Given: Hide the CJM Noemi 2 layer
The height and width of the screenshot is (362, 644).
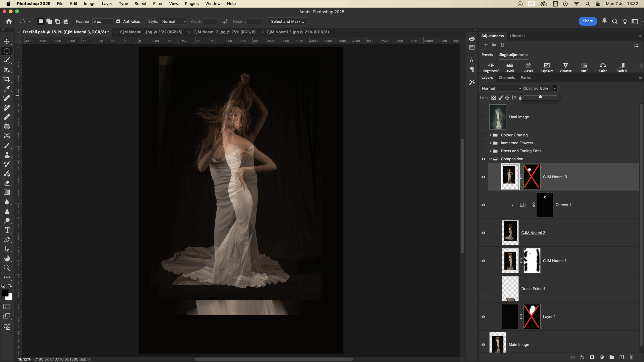Looking at the screenshot, I should pos(483,233).
